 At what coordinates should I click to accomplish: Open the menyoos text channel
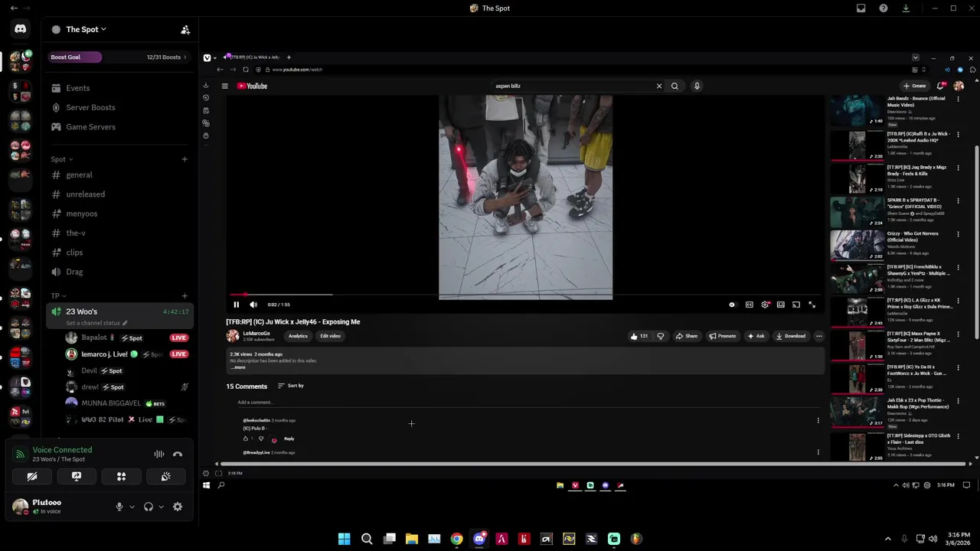point(119,214)
